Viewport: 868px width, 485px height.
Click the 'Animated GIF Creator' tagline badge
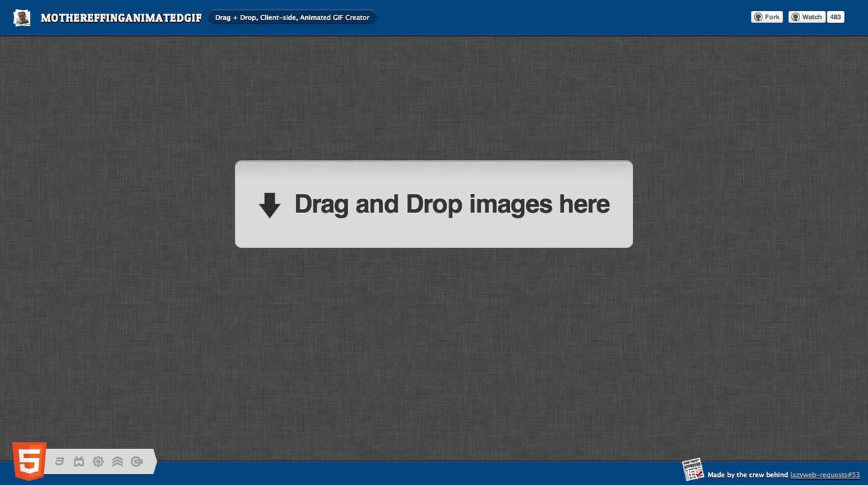pyautogui.click(x=292, y=17)
